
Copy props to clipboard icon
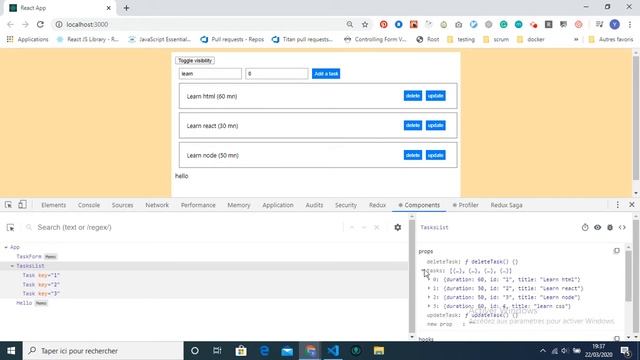click(616, 251)
